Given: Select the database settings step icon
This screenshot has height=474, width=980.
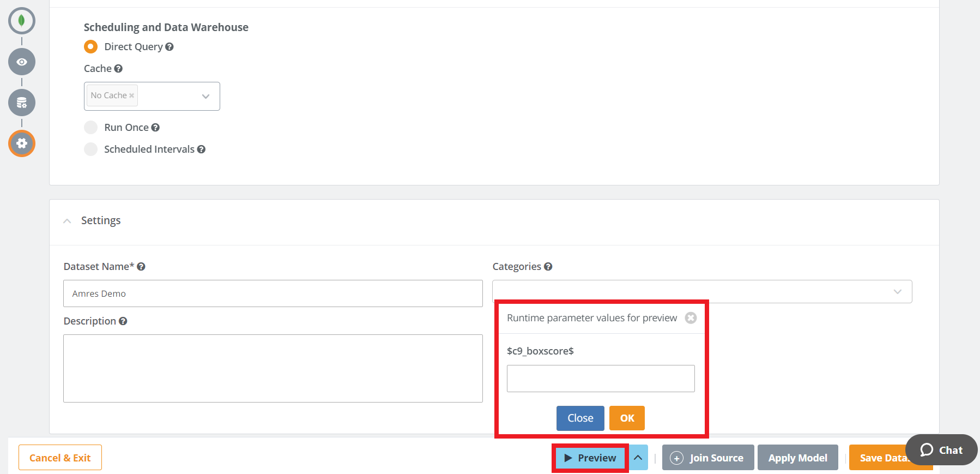Looking at the screenshot, I should tap(22, 103).
